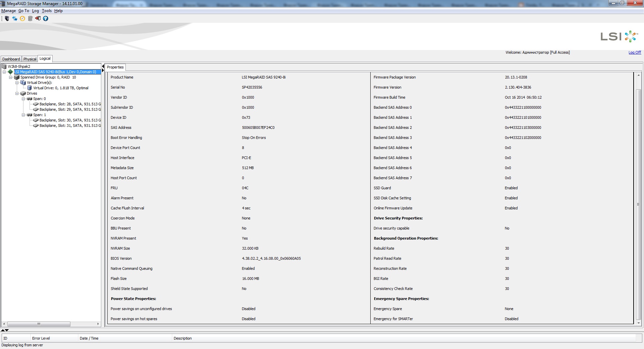Collapse the Span: 0 tree node
The height and width of the screenshot is (349, 644).
(23, 99)
